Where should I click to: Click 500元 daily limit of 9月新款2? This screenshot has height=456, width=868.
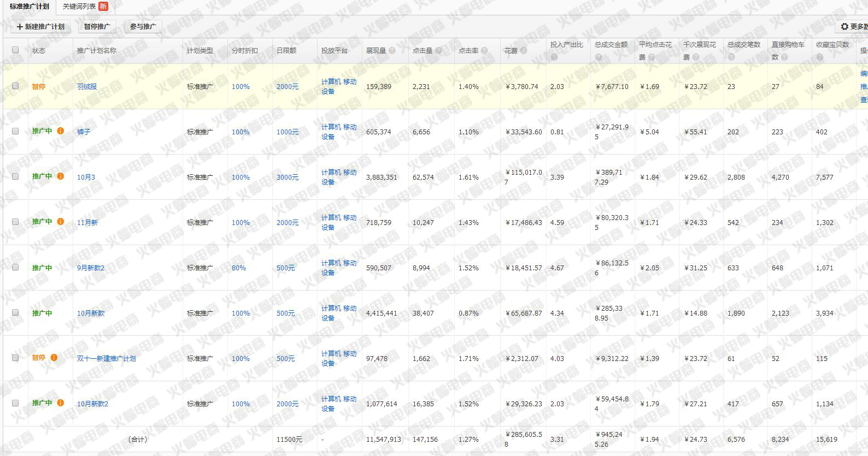[285, 268]
